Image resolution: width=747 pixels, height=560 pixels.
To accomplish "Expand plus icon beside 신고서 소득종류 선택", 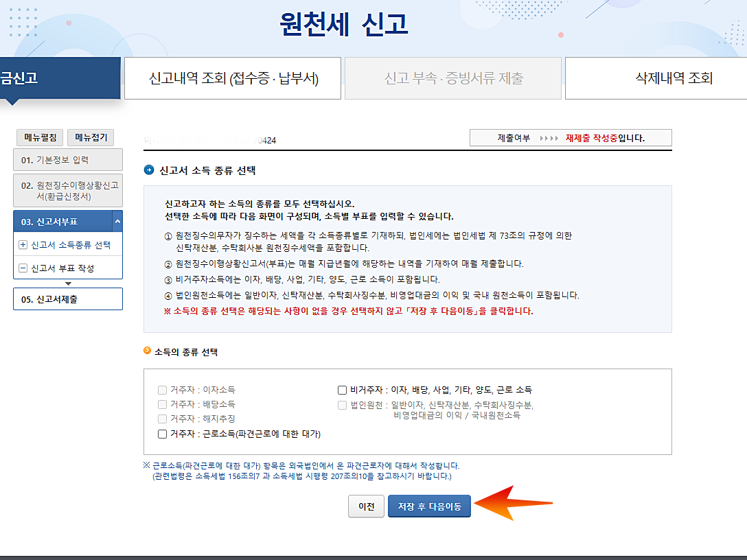I will (x=23, y=245).
